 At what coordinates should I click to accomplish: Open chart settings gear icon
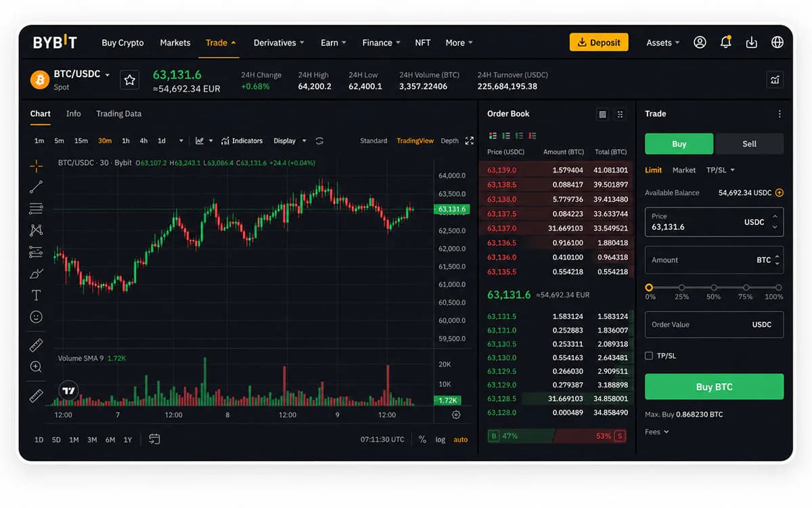(x=456, y=415)
